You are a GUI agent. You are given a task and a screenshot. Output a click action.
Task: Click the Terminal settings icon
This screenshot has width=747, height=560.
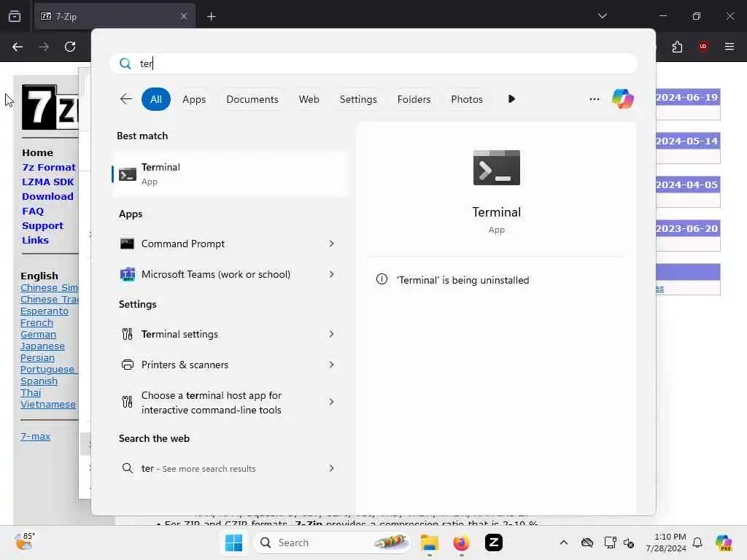point(127,334)
